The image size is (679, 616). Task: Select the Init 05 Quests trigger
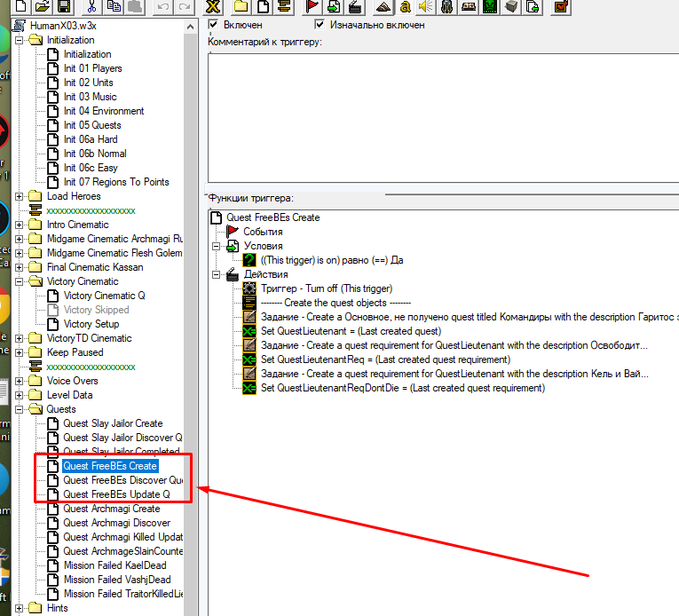pyautogui.click(x=92, y=125)
